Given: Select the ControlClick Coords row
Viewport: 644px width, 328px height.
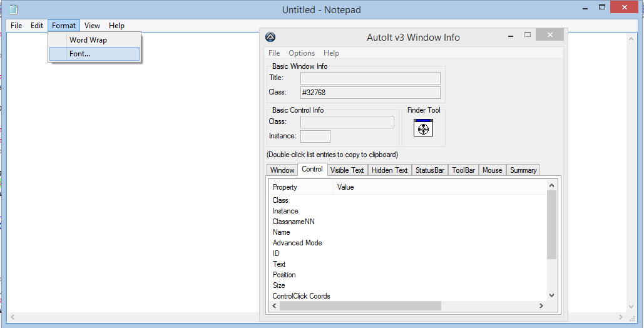Looking at the screenshot, I should [408, 296].
